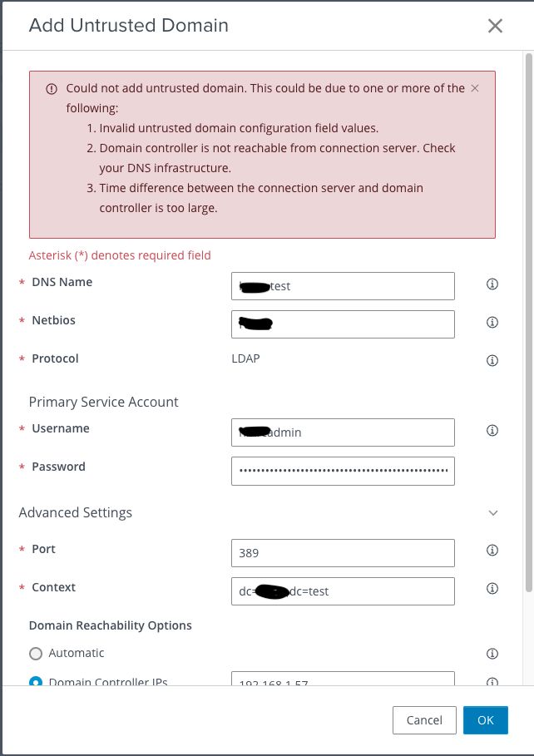534x756 pixels.
Task: Click the info icon beside Netbios field
Action: click(492, 323)
